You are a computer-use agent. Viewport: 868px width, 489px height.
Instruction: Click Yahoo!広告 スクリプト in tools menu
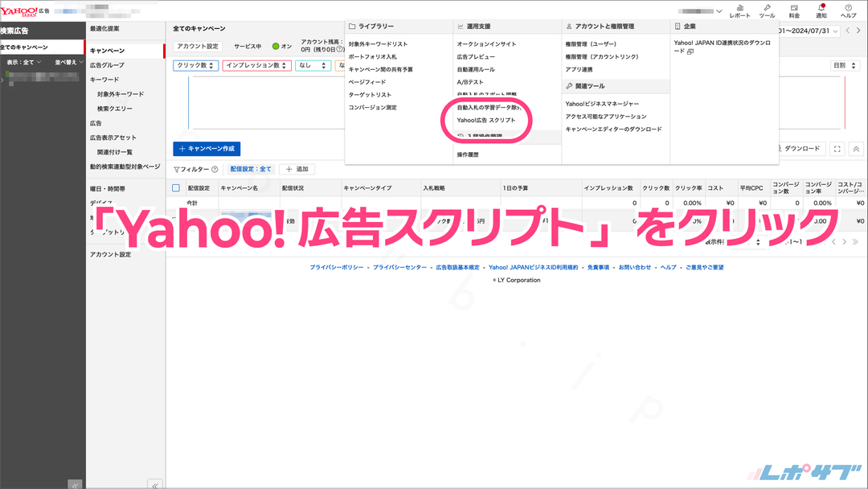[x=485, y=120]
